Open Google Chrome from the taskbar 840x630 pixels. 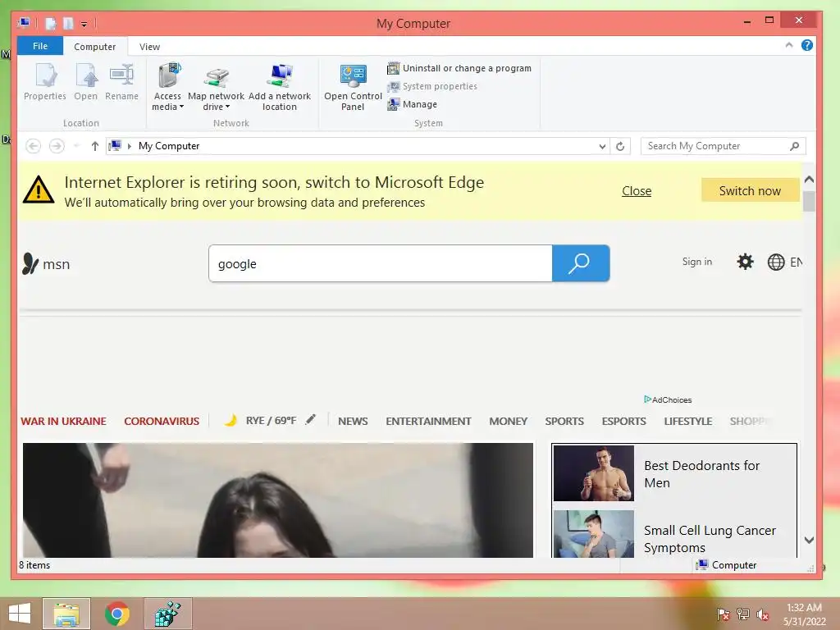pos(116,614)
